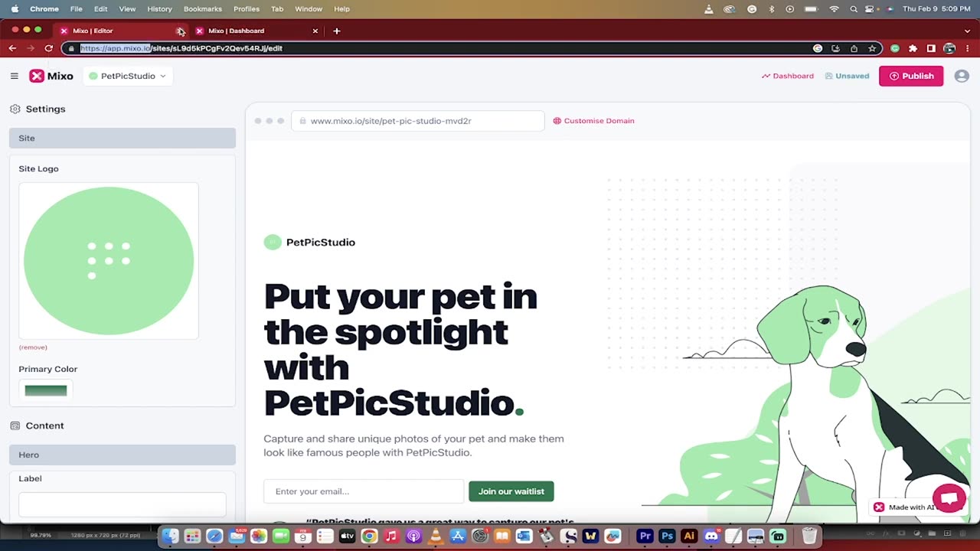Click the Mixo logo
The height and width of the screenshot is (551, 980).
pos(51,76)
